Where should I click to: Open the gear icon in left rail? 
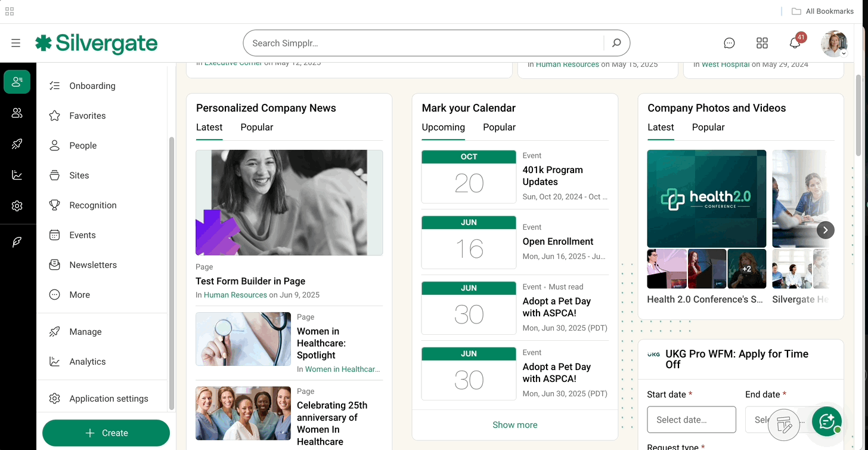[x=17, y=206]
